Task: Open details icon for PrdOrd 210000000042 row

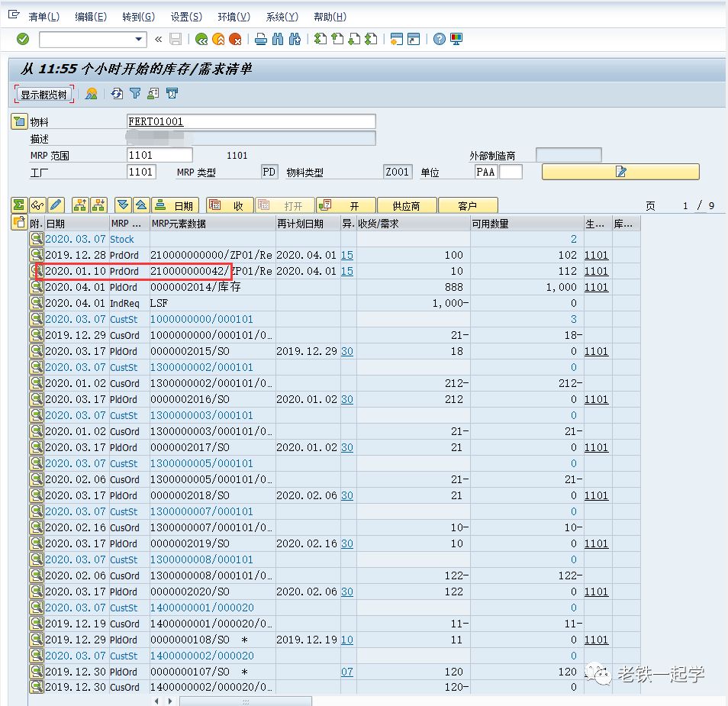Action: (37, 271)
